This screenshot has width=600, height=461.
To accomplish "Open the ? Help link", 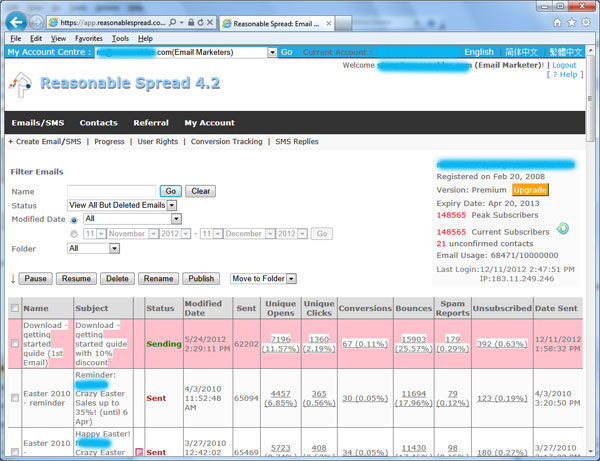I will tap(564, 75).
